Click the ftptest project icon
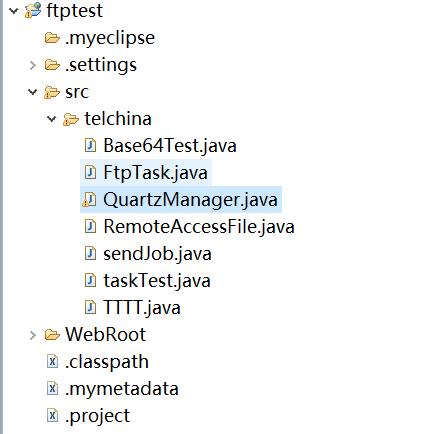 (33, 10)
